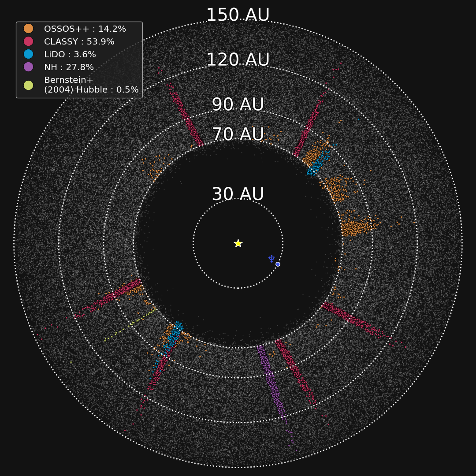476x476 pixels.
Task: Click the purple NH legend marker
Action: (28, 67)
